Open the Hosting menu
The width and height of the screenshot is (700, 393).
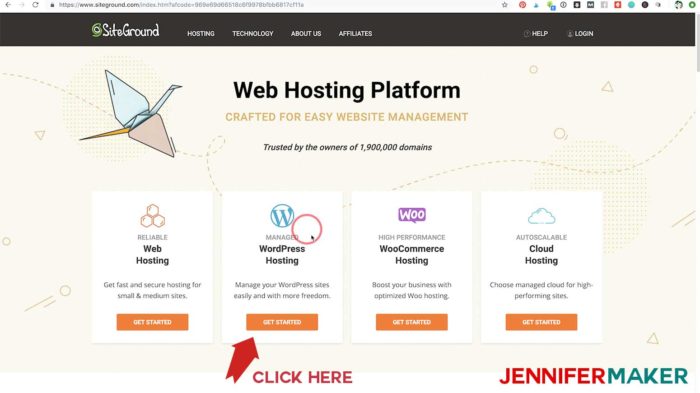coord(201,33)
